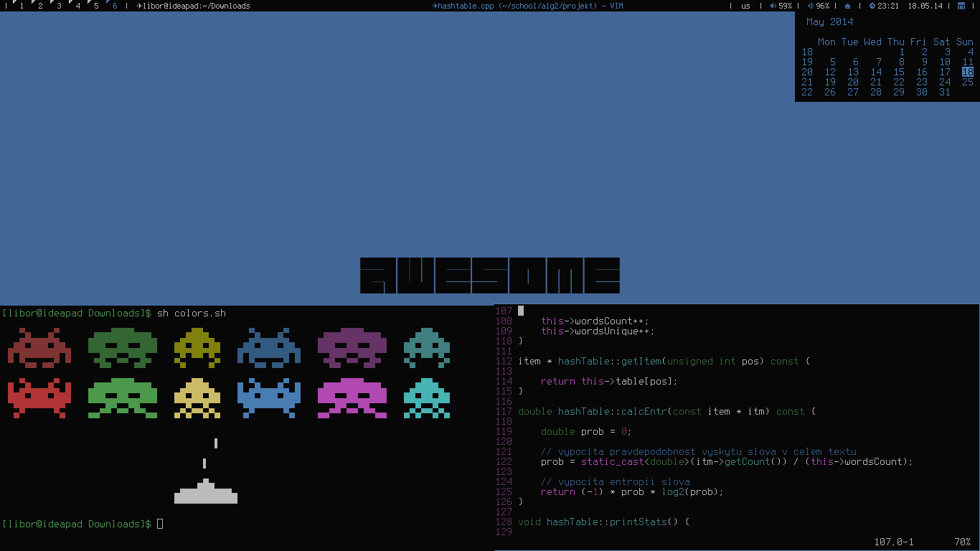Click the clock icon beside 23:21
Viewport: 980px width, 551px height.
[872, 6]
